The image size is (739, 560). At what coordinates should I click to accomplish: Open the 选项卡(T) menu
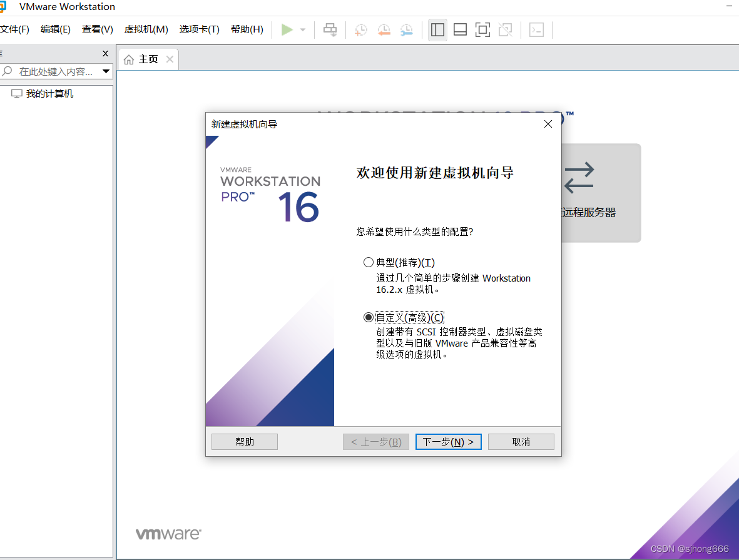click(200, 29)
